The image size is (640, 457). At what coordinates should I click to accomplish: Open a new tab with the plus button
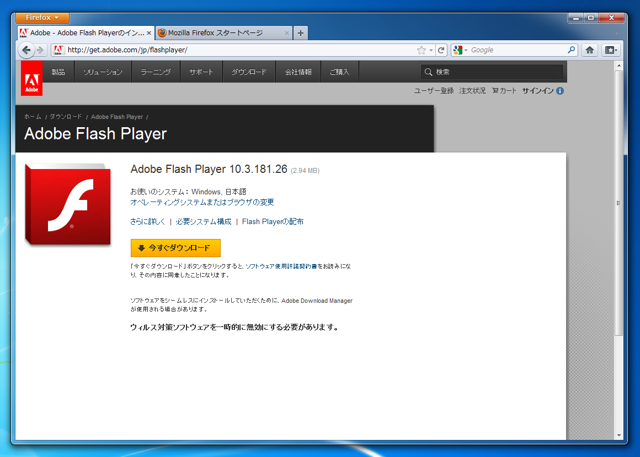(x=300, y=33)
